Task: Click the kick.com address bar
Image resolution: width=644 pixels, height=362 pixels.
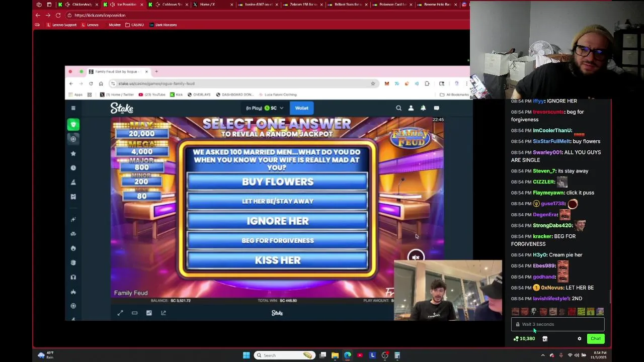Action: 267,15
